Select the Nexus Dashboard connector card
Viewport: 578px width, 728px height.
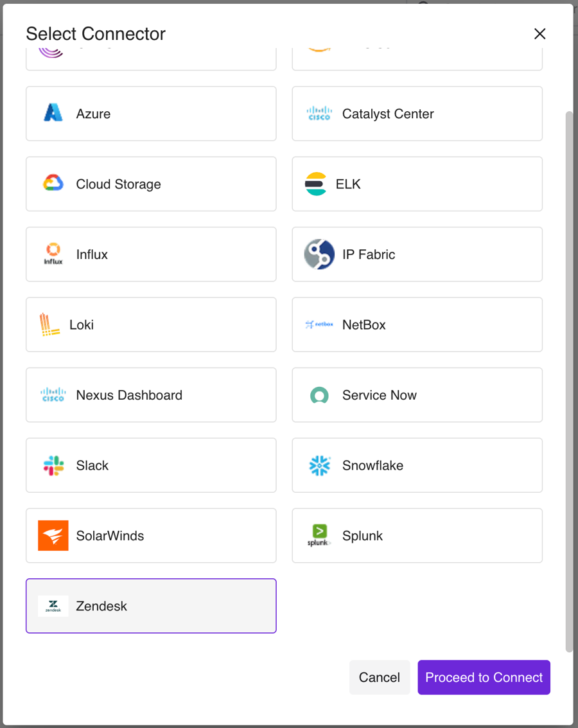pyautogui.click(x=151, y=395)
